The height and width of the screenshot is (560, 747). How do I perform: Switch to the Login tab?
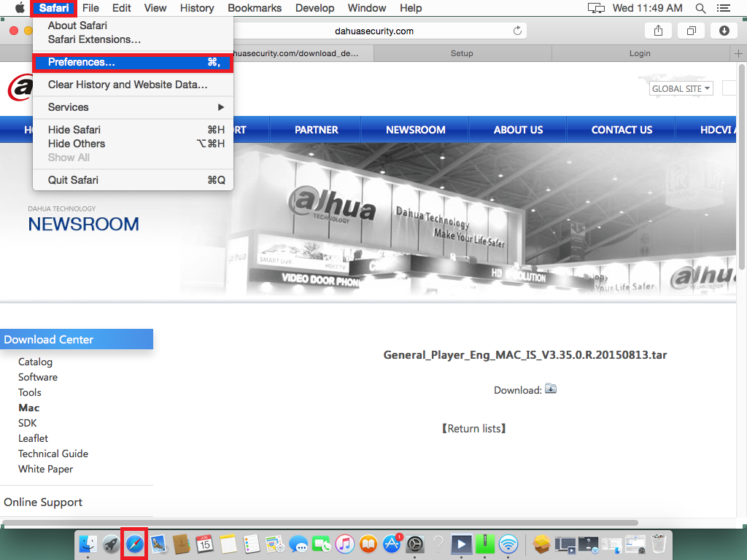click(640, 53)
